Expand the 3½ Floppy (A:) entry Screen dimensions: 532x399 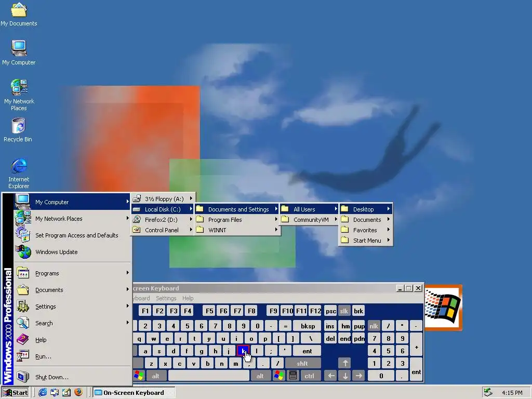point(163,199)
